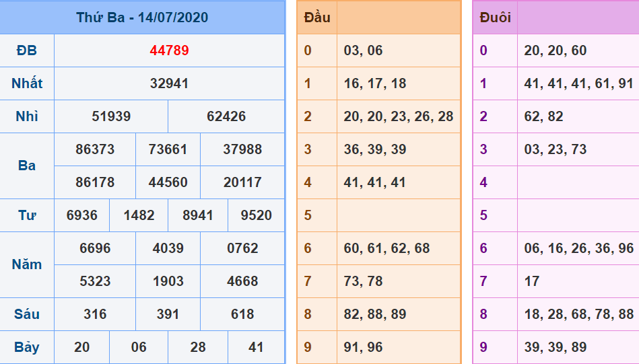The image size is (639, 364).
Task: Click fifth prize number 4668
Action: pos(242,281)
